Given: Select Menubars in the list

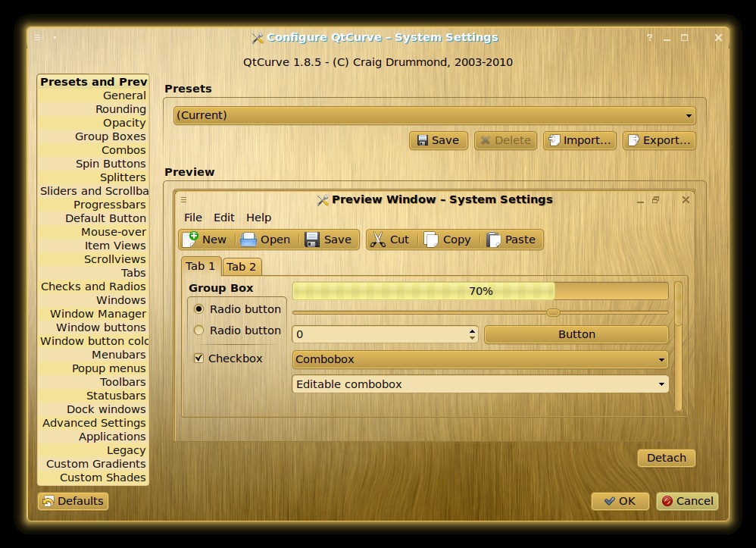Looking at the screenshot, I should coord(92,355).
